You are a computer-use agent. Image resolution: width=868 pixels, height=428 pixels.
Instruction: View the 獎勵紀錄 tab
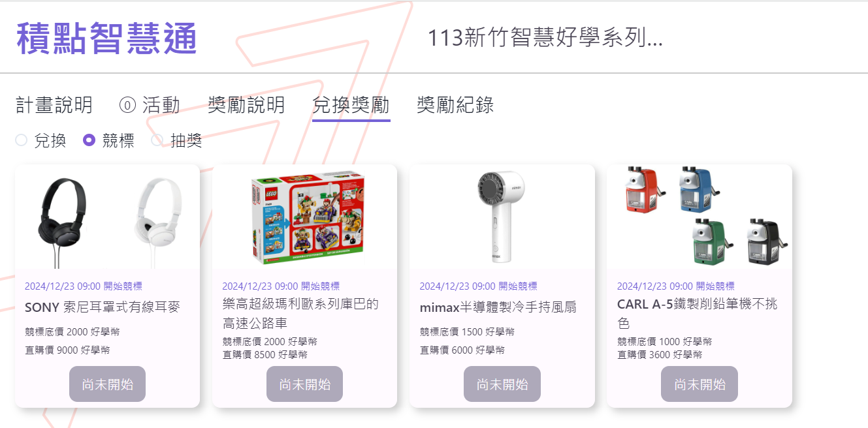455,105
